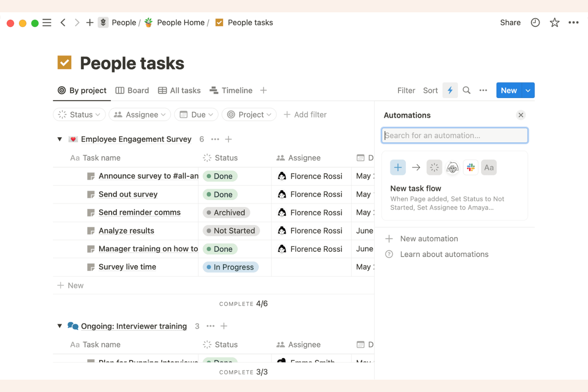Screen dimensions: 588x392
Task: Open the New task flow automation card
Action: click(455, 185)
